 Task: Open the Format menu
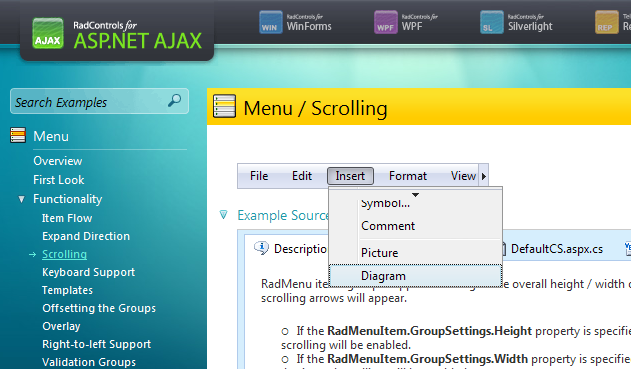pos(408,176)
